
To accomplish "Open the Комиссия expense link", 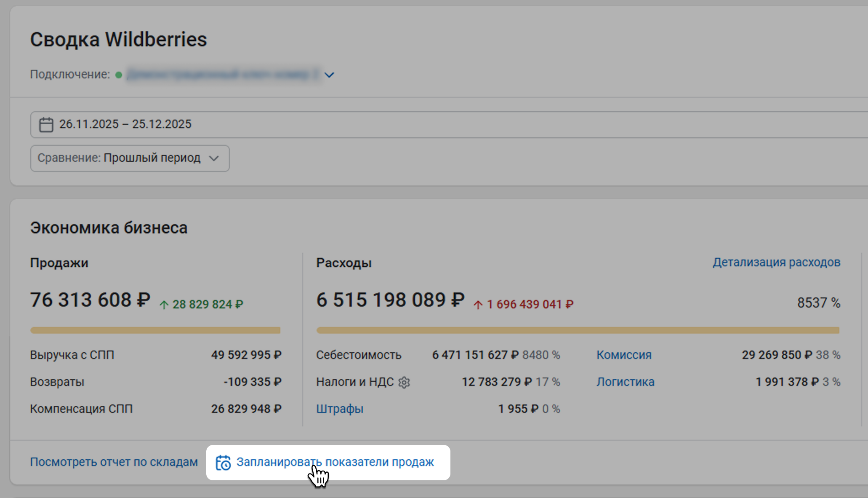I will 624,355.
